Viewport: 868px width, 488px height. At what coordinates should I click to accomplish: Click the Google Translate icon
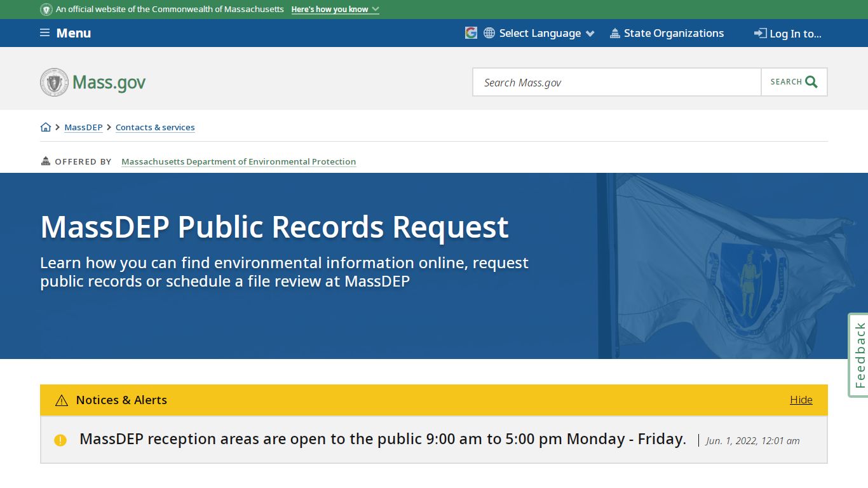[x=471, y=33]
